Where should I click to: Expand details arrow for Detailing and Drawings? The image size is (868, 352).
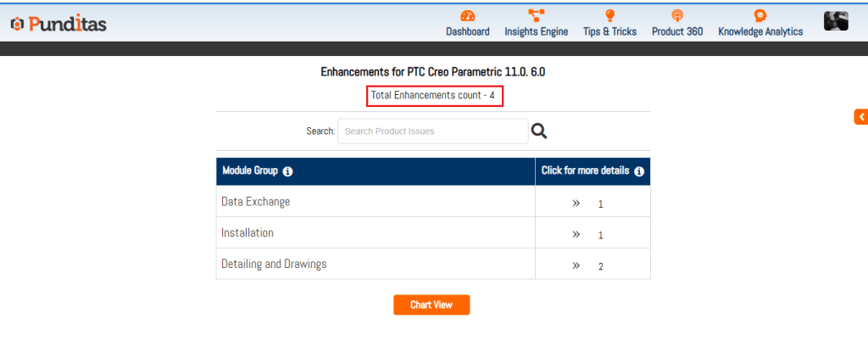(576, 265)
